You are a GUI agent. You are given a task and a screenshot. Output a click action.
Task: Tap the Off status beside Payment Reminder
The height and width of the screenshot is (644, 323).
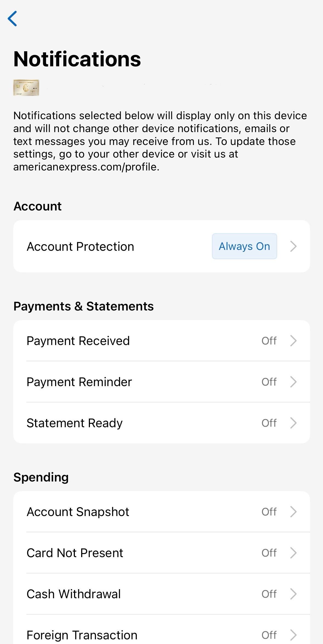click(269, 382)
